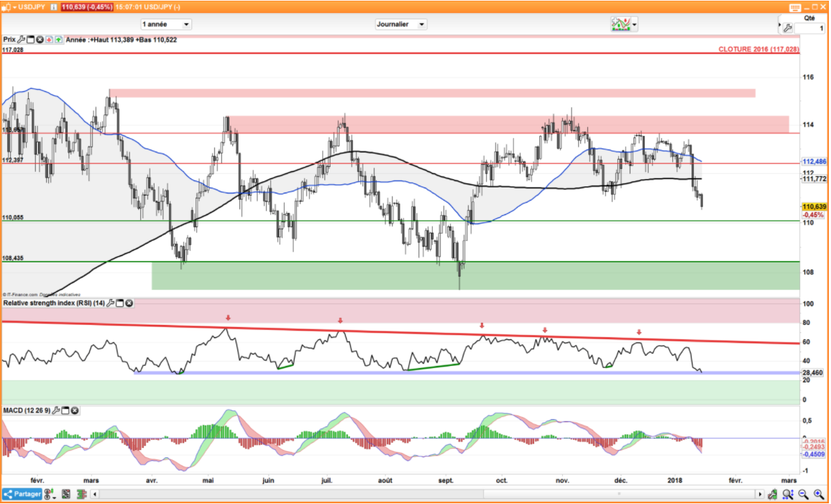Open the chart type menu arrow beside USDJPY
Viewport: 831px width, 504px height.
14,7
